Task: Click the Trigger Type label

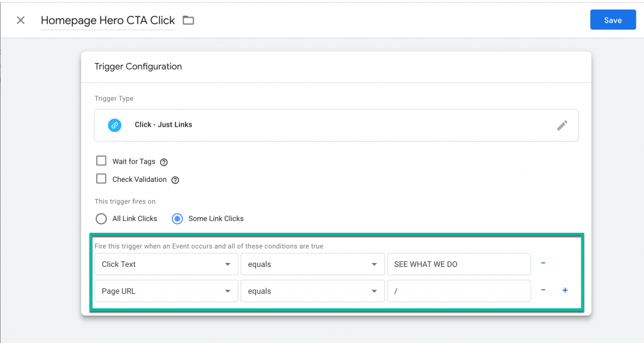Action: point(114,99)
